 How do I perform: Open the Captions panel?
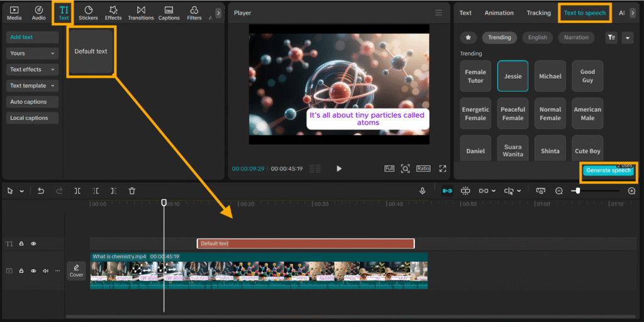(x=169, y=13)
